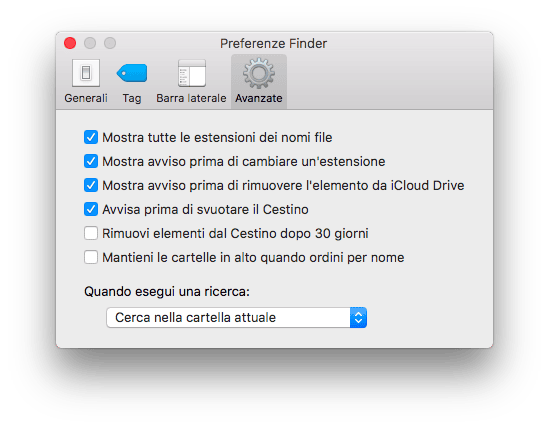
Task: Enable Rimuovi elementi dal Cestino dopo 30 giorni
Action: point(91,233)
